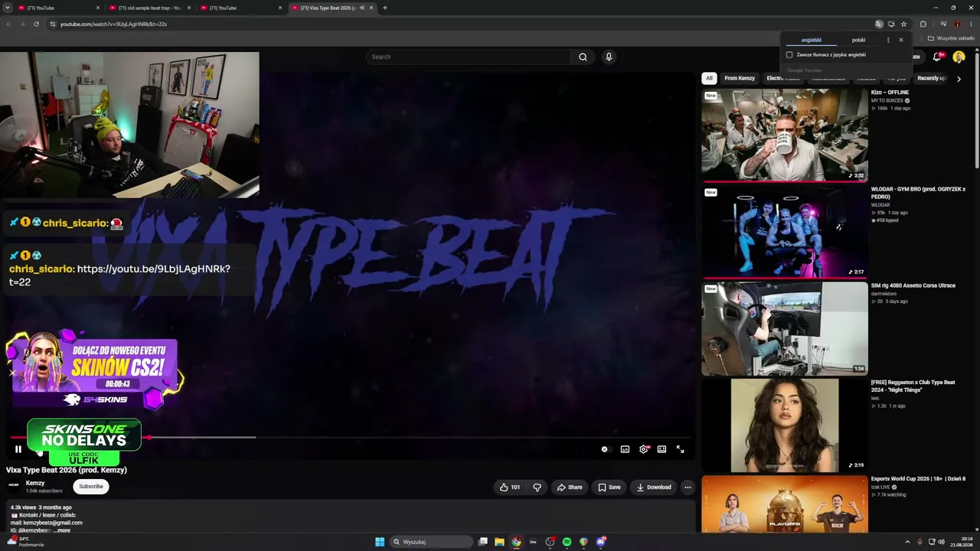Image resolution: width=980 pixels, height=551 pixels.
Task: Click the Translate icon in address bar
Action: coord(879,24)
